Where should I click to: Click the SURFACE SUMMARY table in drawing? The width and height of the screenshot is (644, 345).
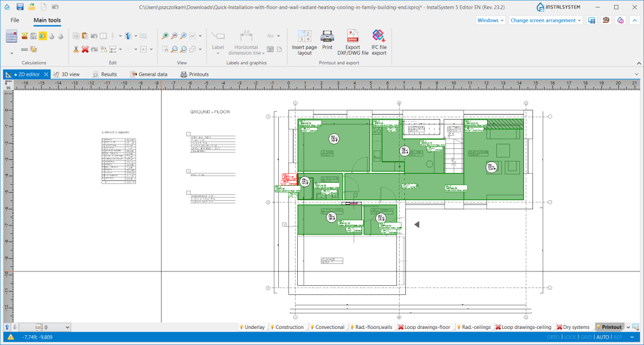(x=118, y=158)
